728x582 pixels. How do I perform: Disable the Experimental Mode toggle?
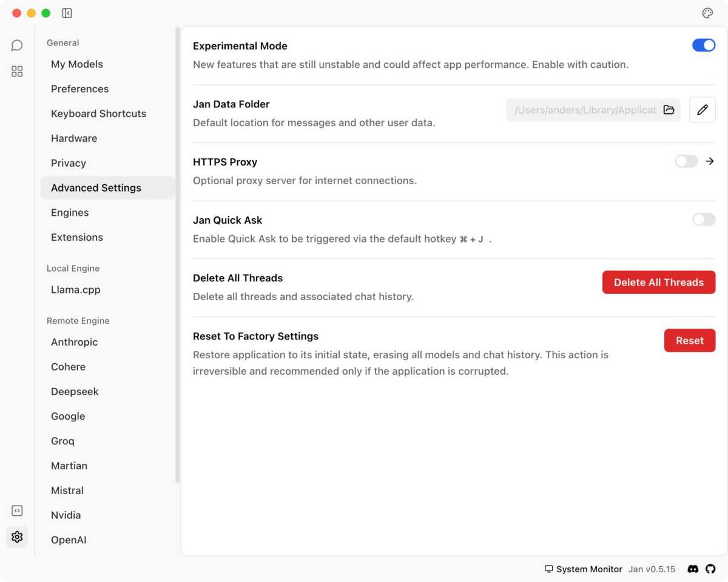(x=704, y=45)
